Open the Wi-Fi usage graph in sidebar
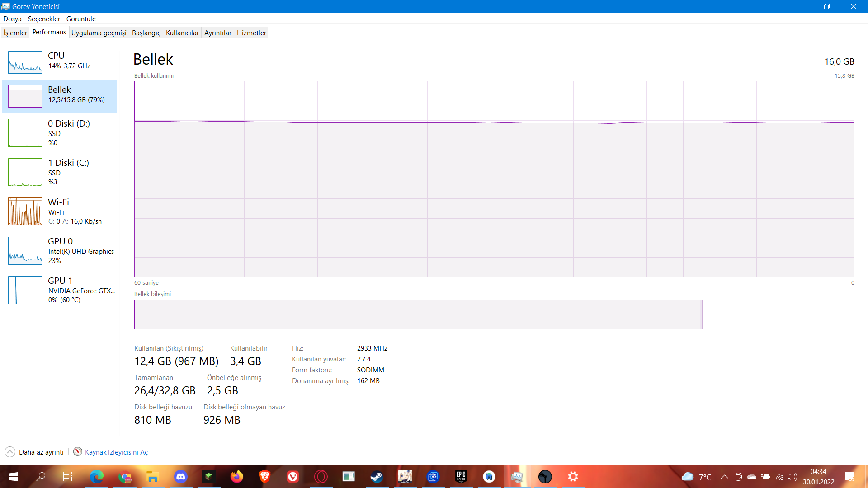This screenshot has width=868, height=488. [x=25, y=211]
